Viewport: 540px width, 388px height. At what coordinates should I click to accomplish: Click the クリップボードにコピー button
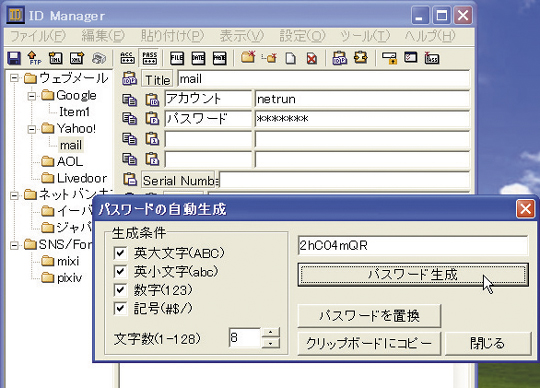369,343
